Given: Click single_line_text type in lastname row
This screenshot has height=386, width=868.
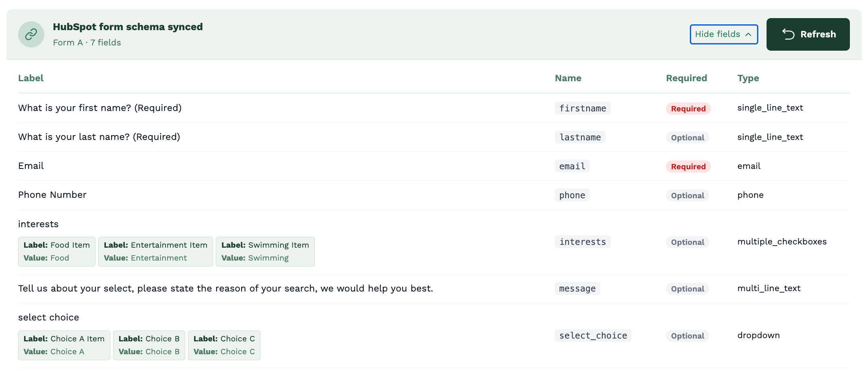Looking at the screenshot, I should tap(770, 137).
